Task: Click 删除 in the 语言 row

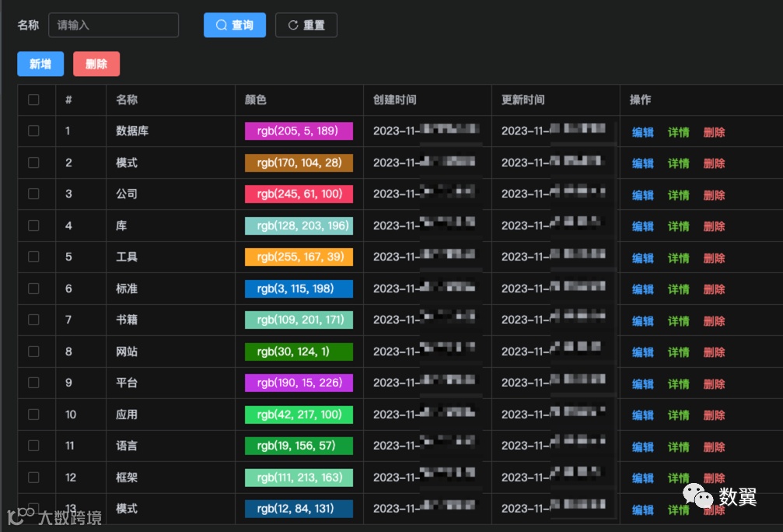Action: 714,447
